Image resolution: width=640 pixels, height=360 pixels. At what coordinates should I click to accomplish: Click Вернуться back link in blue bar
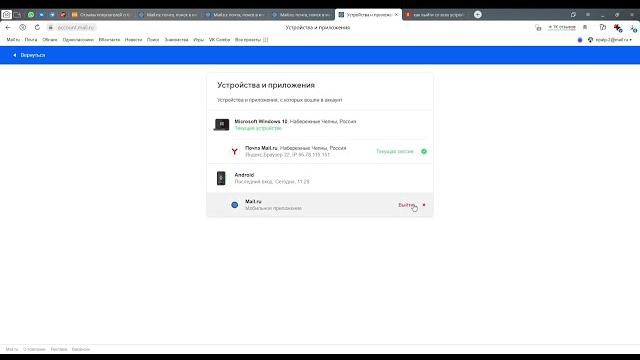pos(29,55)
